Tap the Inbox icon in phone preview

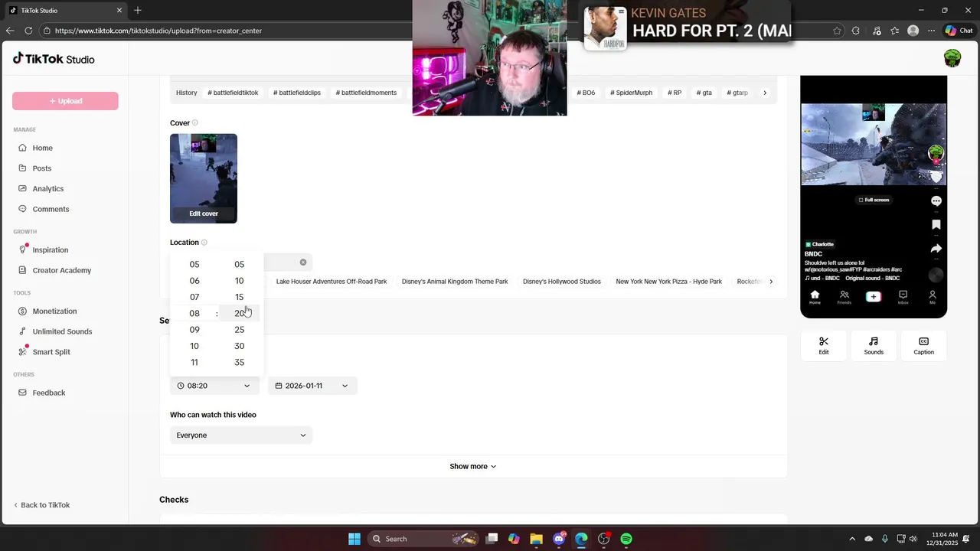point(903,297)
